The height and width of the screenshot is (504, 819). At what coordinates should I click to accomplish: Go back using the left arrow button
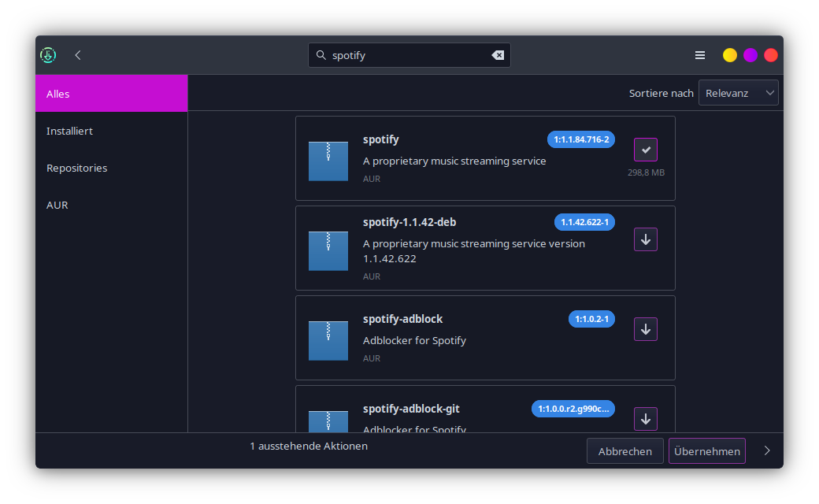click(78, 55)
